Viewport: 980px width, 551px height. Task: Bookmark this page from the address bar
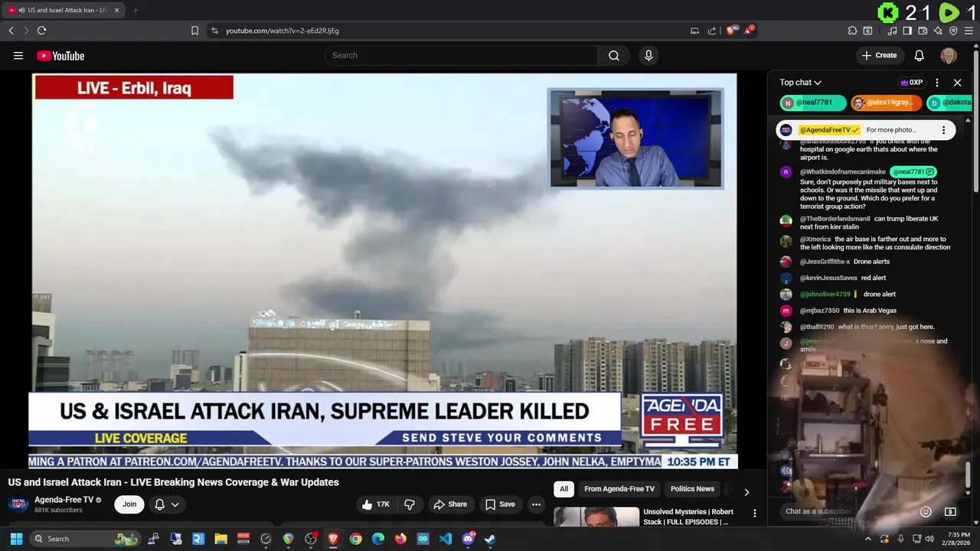(x=194, y=31)
